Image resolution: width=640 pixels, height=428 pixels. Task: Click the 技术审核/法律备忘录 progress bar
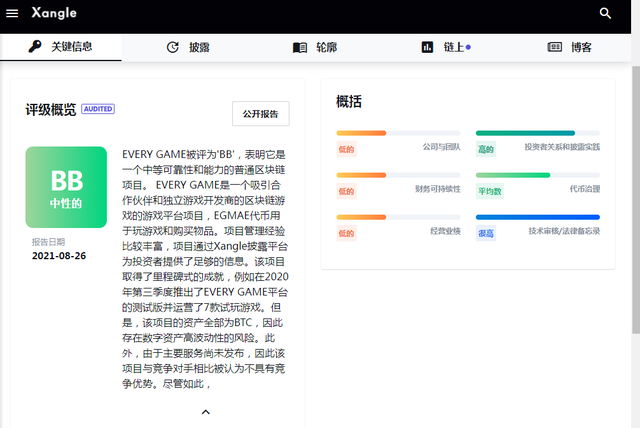coord(538,217)
